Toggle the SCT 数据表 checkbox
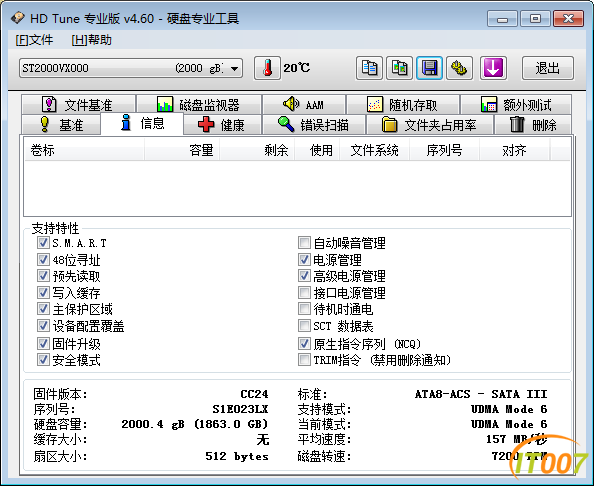594x486 pixels. (x=304, y=325)
